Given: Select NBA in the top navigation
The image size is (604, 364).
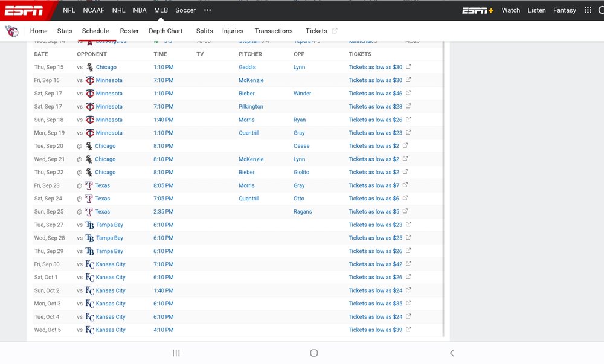Looking at the screenshot, I should pos(140,10).
